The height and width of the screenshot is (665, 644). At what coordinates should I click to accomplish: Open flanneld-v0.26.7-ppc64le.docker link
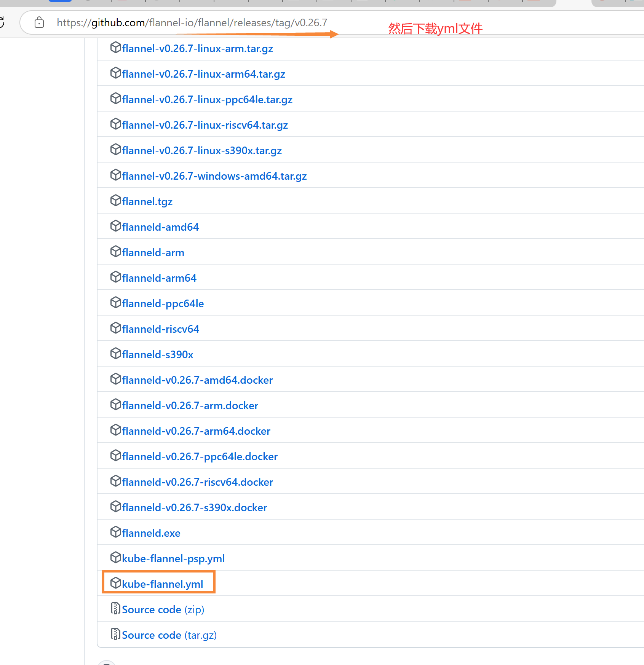[x=200, y=457]
